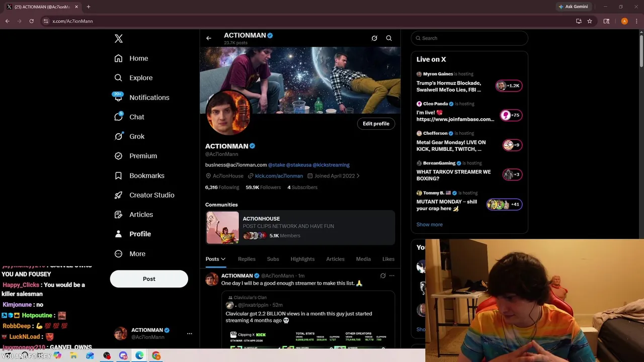The height and width of the screenshot is (362, 644).
Task: Reload the page in Chrome
Action: click(31, 21)
